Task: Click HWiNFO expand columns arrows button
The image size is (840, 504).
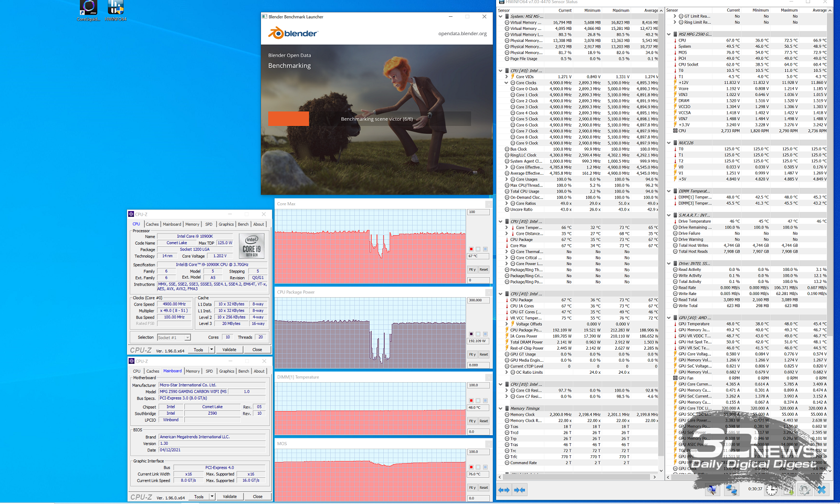Action: [x=504, y=490]
